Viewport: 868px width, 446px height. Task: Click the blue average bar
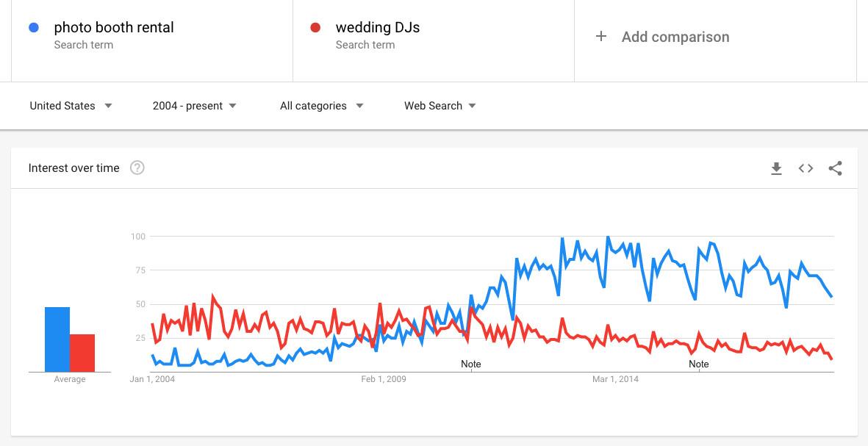tap(57, 339)
